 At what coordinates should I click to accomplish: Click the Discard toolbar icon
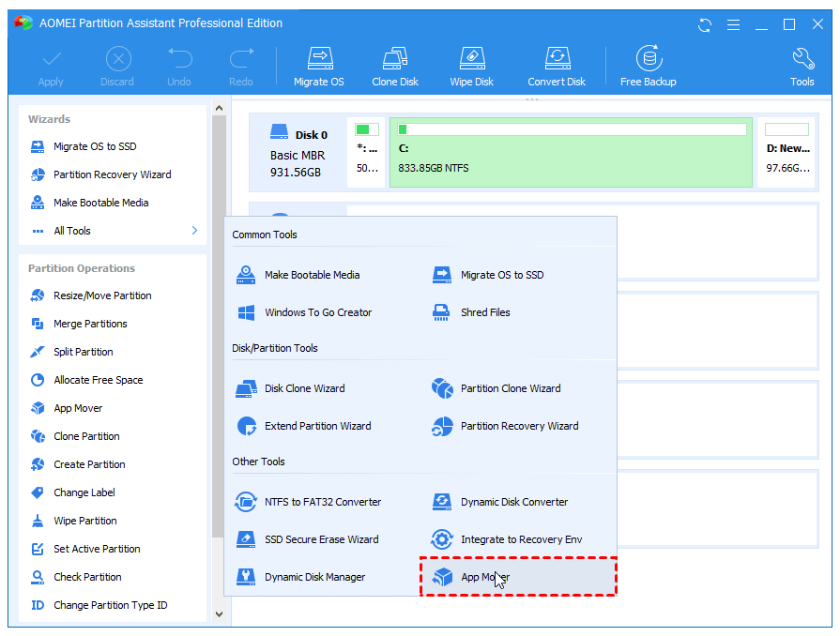point(118,58)
